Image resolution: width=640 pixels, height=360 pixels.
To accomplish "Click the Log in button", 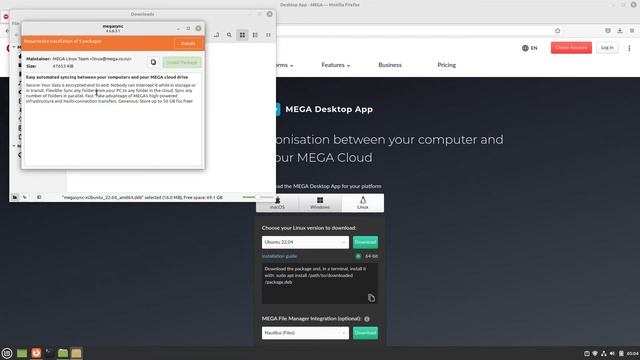I will click(607, 48).
